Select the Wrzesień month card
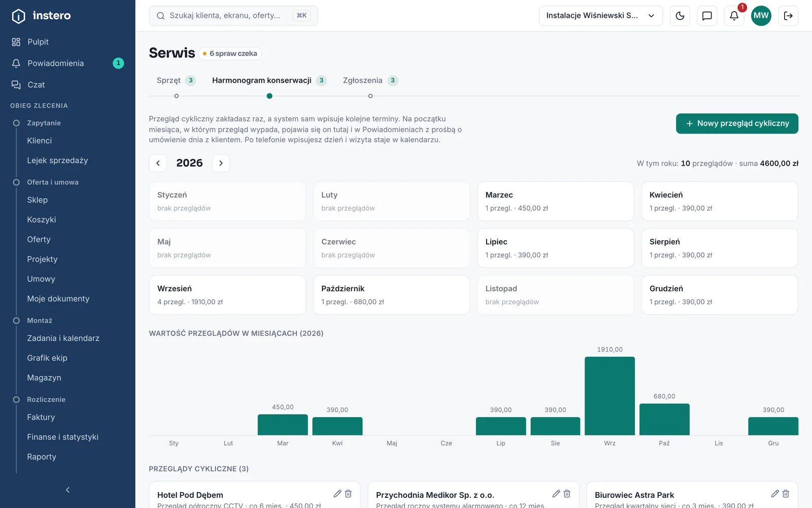Viewport: 812px width, 508px height. pyautogui.click(x=227, y=295)
